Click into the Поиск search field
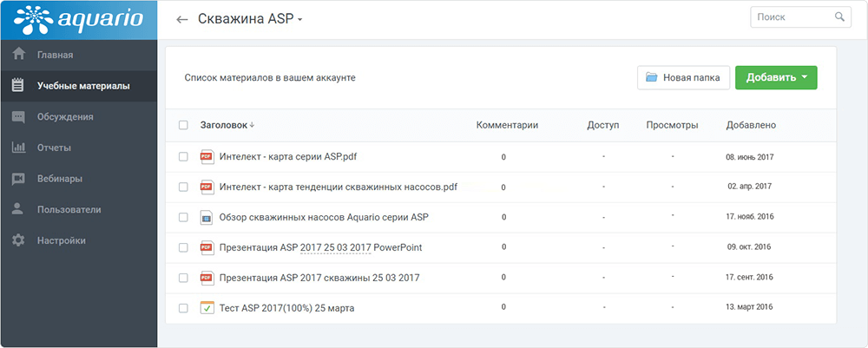The width and height of the screenshot is (868, 348). tap(790, 16)
